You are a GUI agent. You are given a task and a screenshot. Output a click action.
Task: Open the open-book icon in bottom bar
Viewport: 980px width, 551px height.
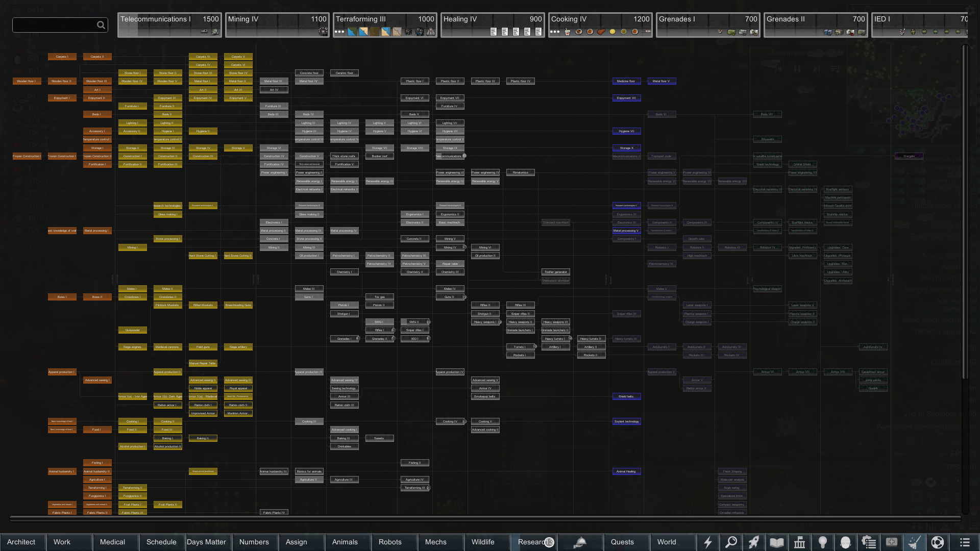pyautogui.click(x=777, y=542)
